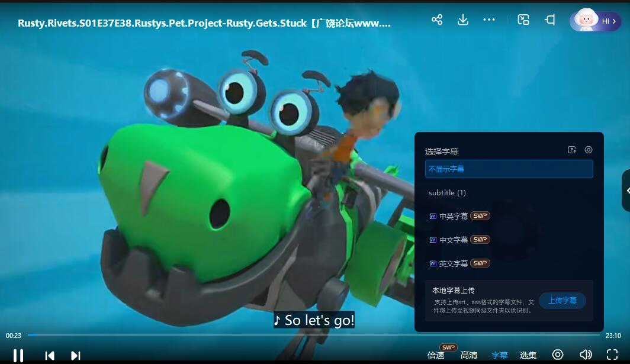Toggle the 字幕 subtitle panel
This screenshot has height=364, width=630.
point(500,355)
